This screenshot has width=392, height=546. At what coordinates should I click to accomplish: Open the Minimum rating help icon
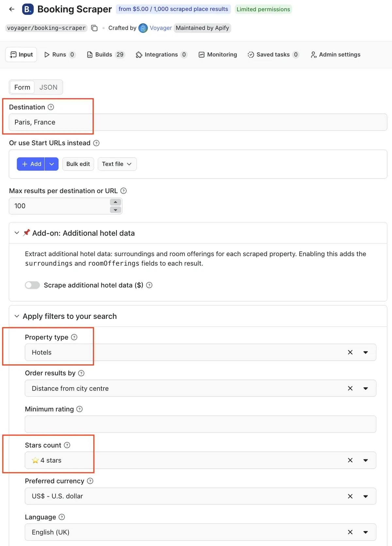tap(79, 409)
